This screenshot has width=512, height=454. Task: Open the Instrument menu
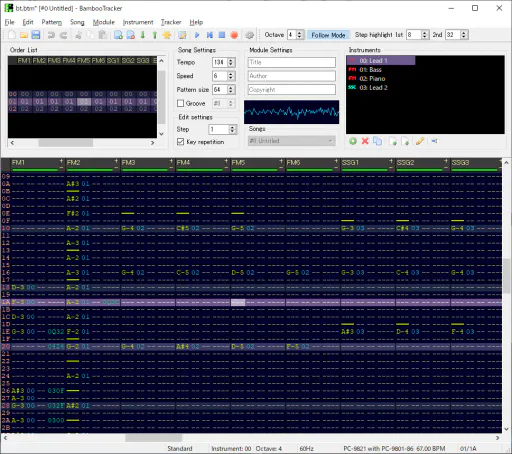[x=138, y=22]
